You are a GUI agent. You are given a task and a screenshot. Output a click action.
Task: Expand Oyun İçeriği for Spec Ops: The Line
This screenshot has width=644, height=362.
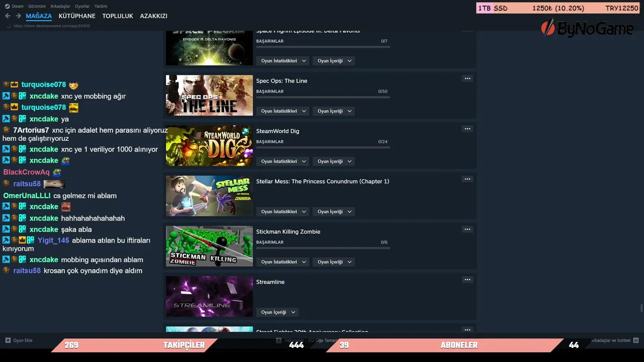[334, 111]
